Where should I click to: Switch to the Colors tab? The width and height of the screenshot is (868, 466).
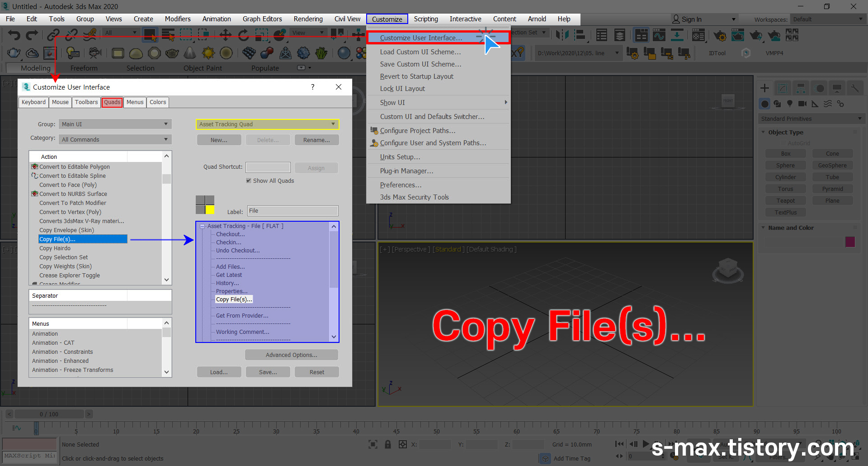click(158, 102)
